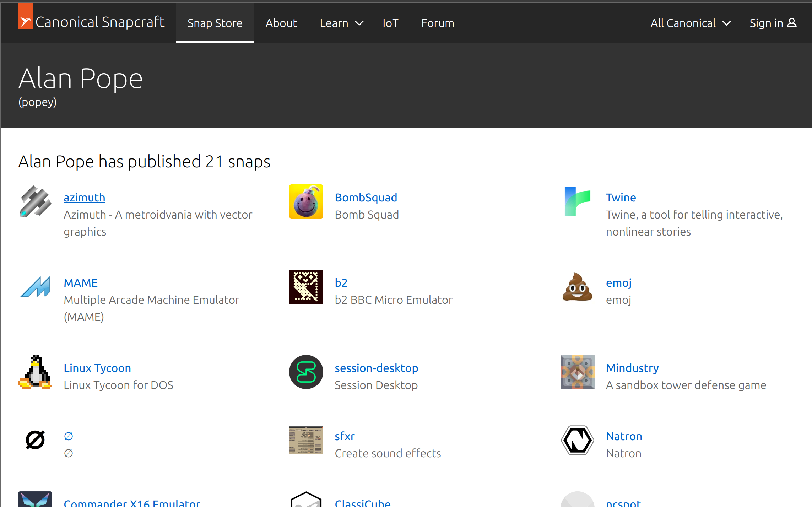Open the session-desktop green S icon
The image size is (812, 507).
306,372
